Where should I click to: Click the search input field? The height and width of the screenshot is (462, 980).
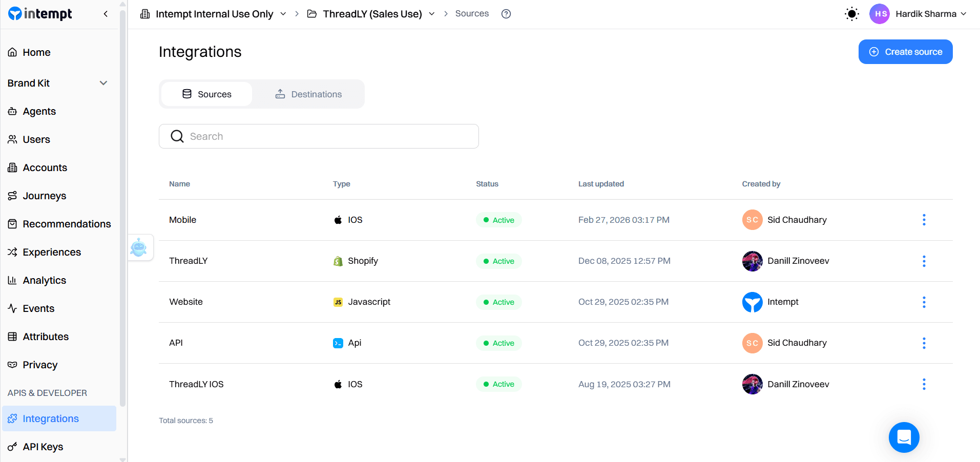(x=319, y=136)
